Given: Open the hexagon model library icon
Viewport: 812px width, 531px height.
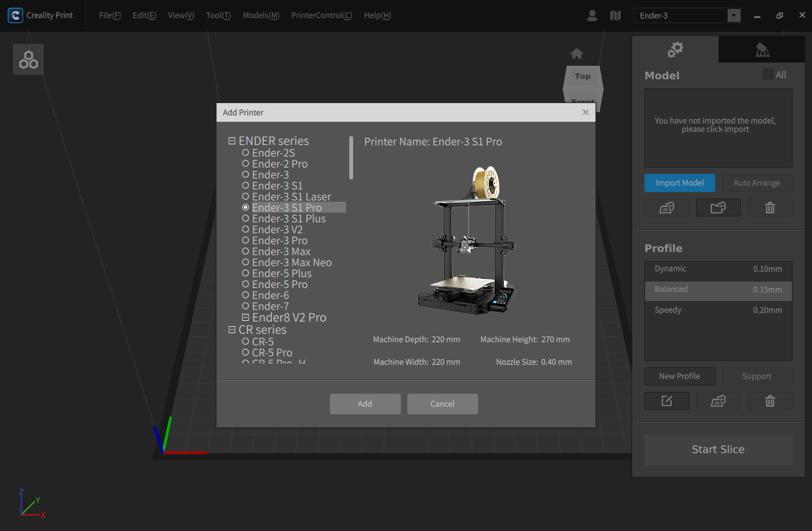Looking at the screenshot, I should (x=28, y=59).
